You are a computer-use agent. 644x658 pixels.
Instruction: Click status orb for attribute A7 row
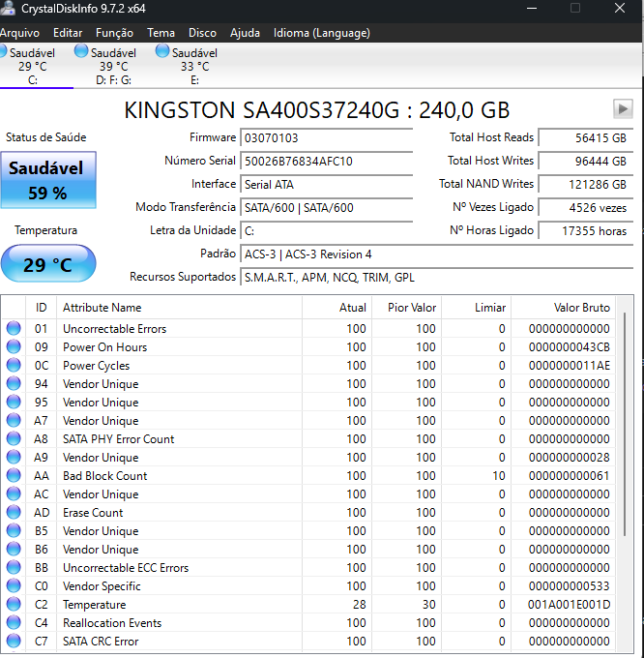coord(14,421)
